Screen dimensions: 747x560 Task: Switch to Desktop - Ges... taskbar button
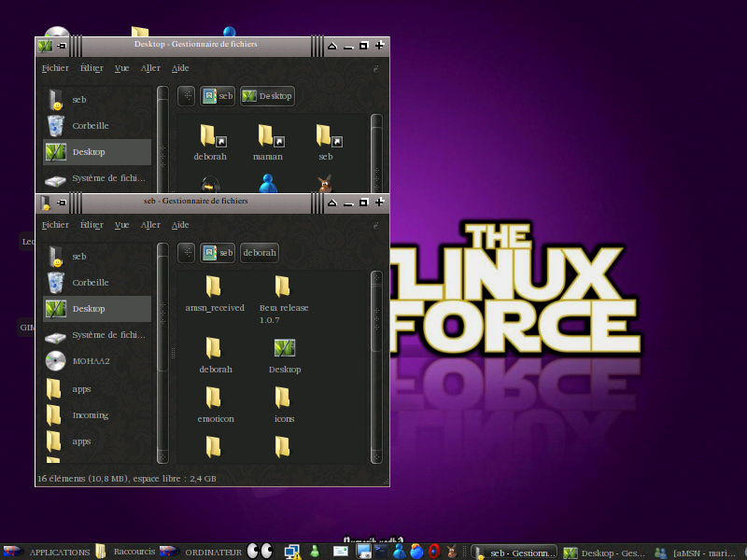click(604, 553)
